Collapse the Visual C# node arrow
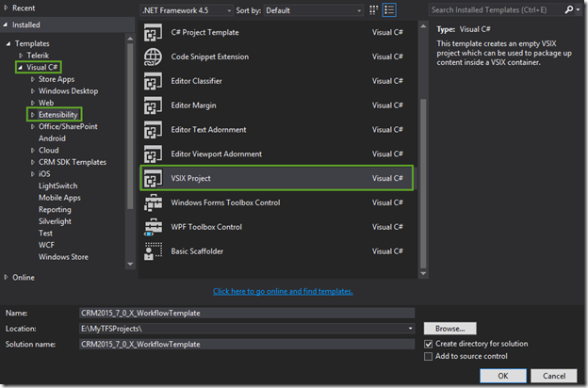The image size is (588, 388). coord(20,68)
